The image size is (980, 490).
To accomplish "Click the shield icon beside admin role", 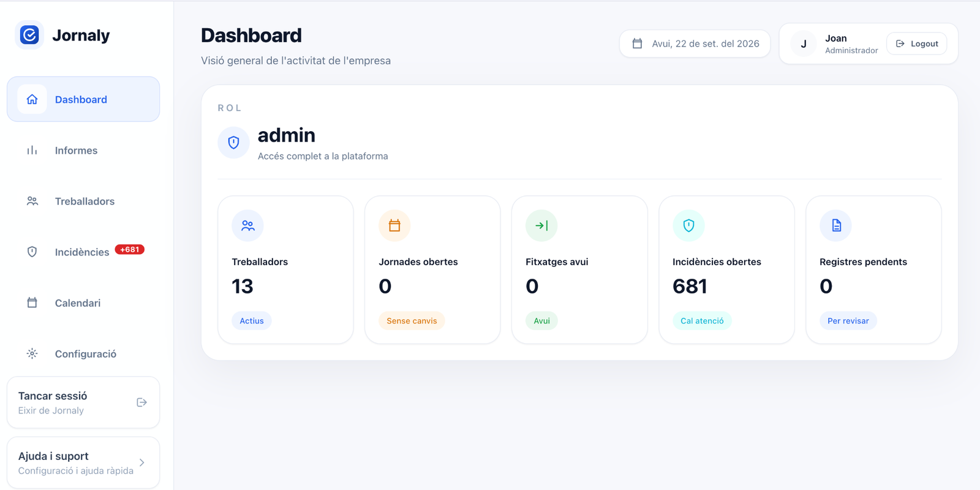I will [x=233, y=143].
